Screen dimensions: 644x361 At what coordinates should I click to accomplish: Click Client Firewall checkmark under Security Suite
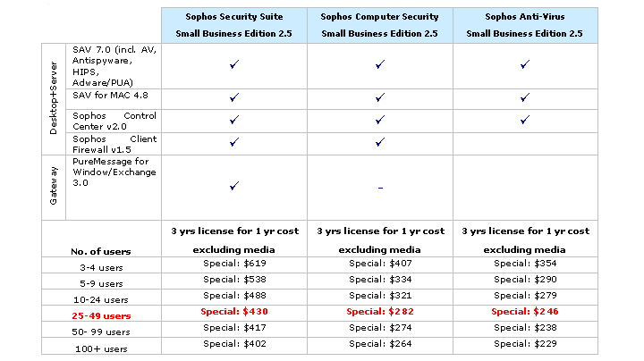(x=234, y=141)
